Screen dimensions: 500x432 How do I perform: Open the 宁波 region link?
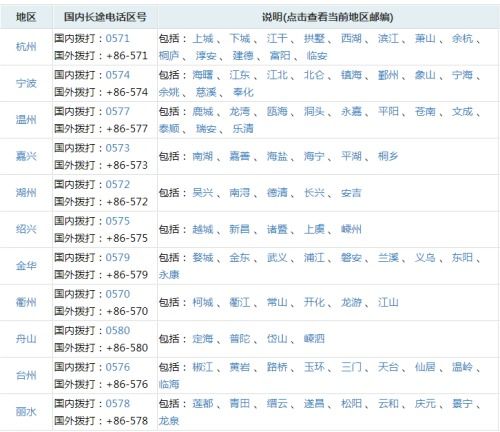(26, 83)
